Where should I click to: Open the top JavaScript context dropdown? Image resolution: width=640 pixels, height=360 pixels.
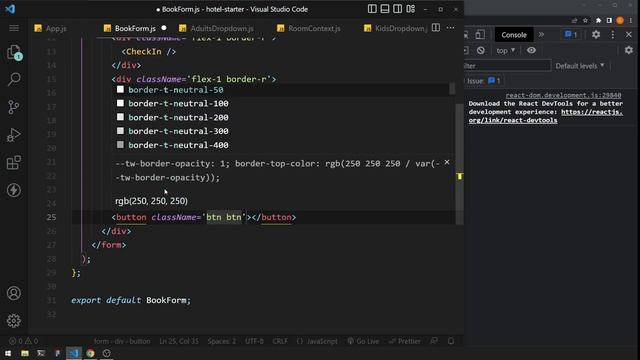(x=506, y=51)
